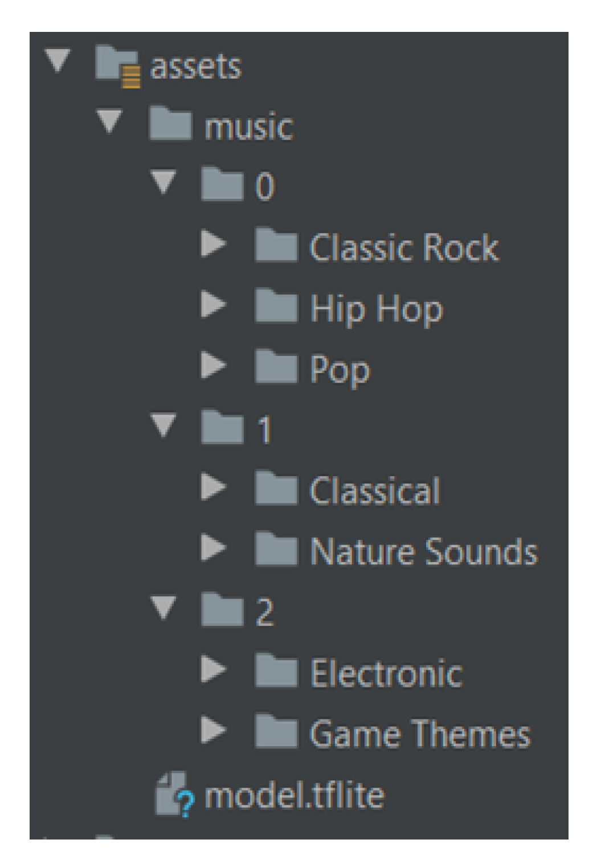Expand the Nature Sounds folder

pos(214,547)
